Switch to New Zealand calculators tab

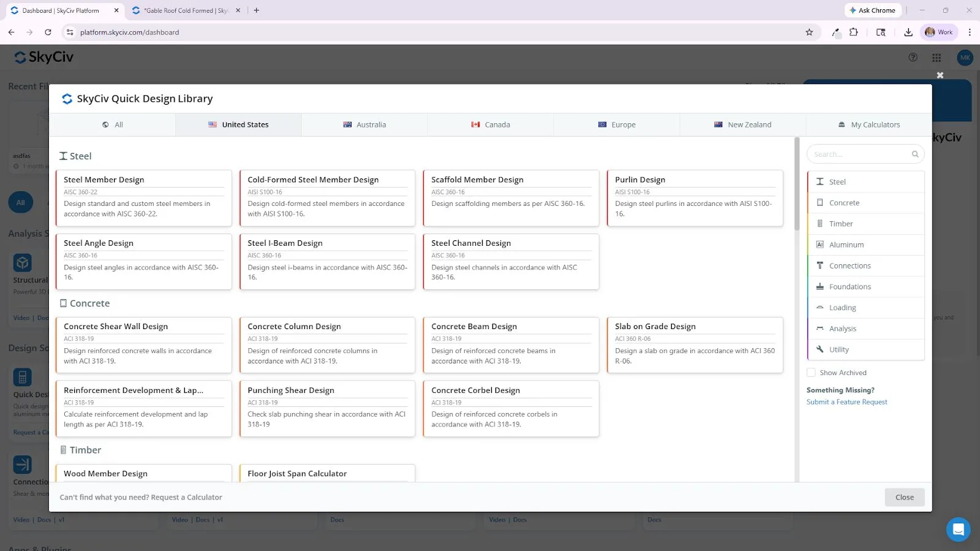[743, 125]
